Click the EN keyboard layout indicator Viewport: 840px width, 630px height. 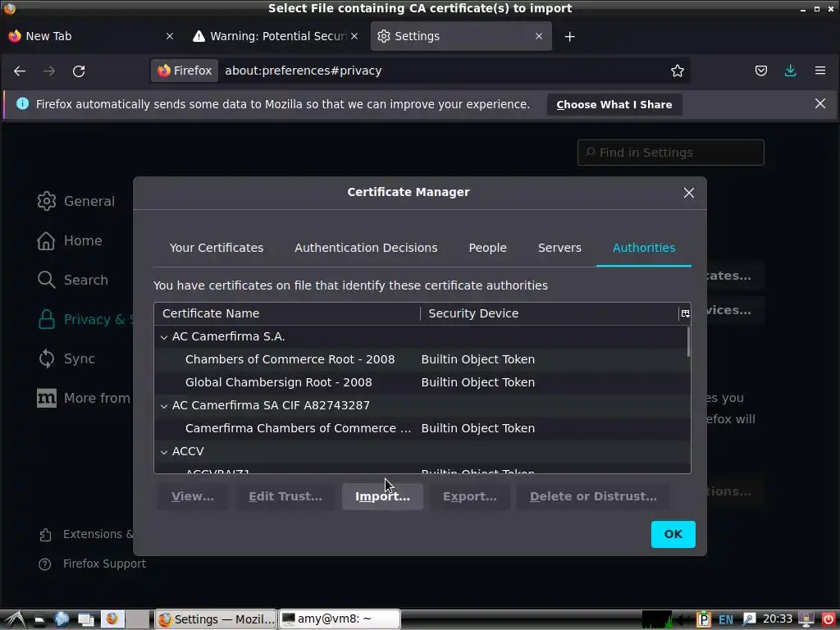click(x=725, y=620)
